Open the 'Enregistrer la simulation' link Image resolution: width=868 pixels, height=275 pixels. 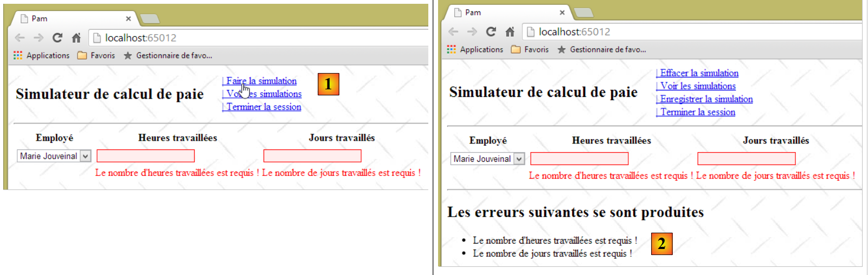[706, 99]
